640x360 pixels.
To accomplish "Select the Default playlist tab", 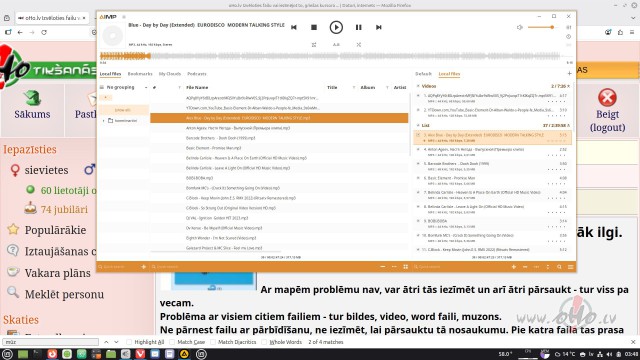I will click(423, 74).
